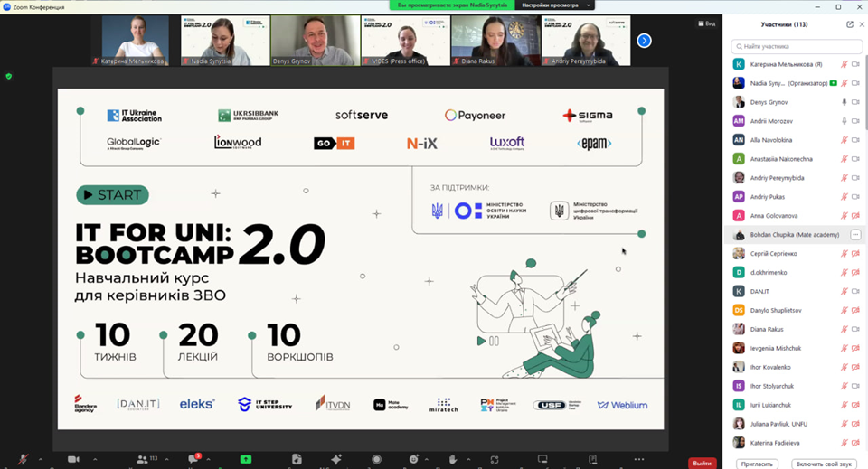Open the apps icon in bottom toolbar
868x469 pixels.
(x=495, y=459)
